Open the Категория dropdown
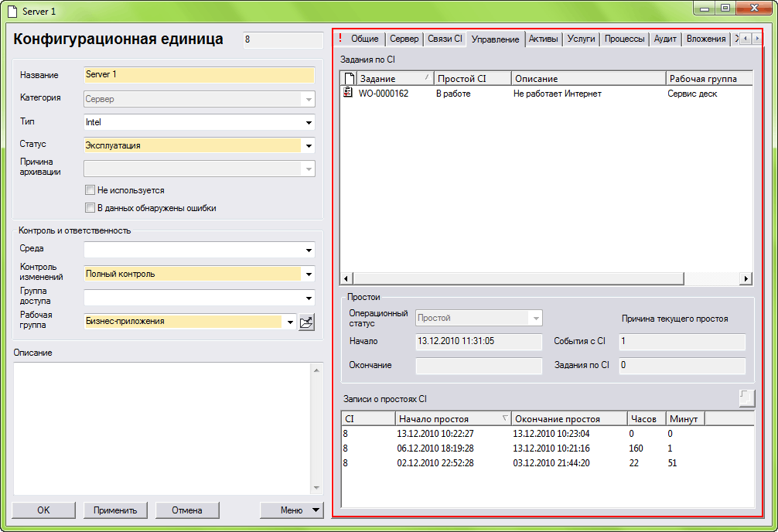Screen dimensions: 778x532 click(x=309, y=99)
